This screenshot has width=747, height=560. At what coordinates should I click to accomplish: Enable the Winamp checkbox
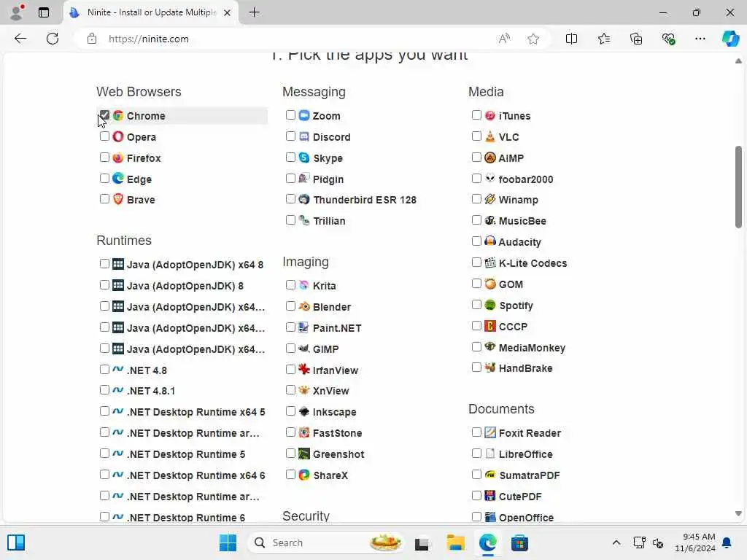476,199
